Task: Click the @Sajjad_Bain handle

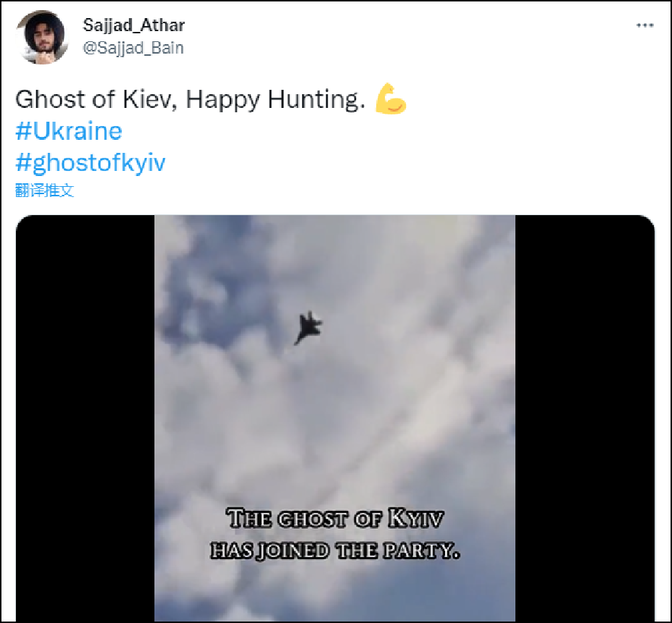Action: 134,48
